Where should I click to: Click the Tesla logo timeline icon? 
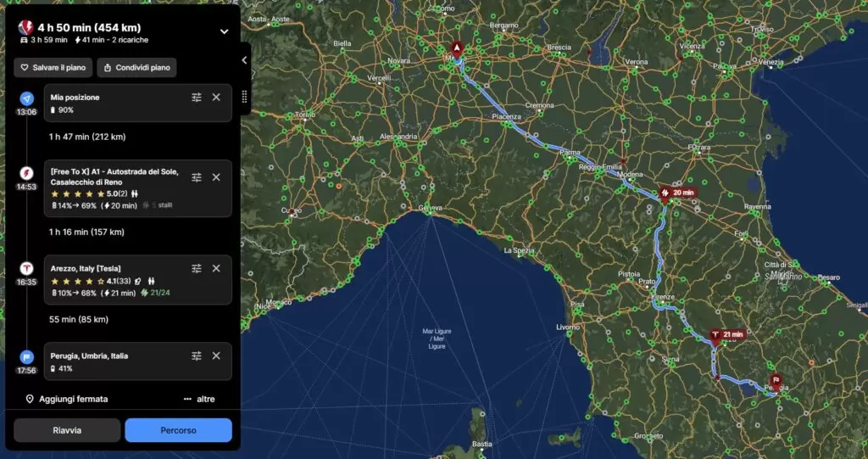[x=26, y=268]
